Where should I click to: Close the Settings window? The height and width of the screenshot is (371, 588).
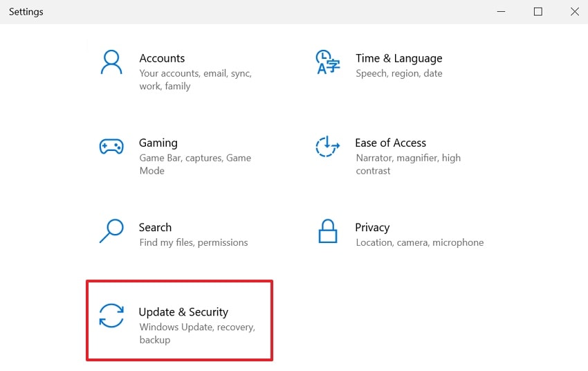coord(574,12)
